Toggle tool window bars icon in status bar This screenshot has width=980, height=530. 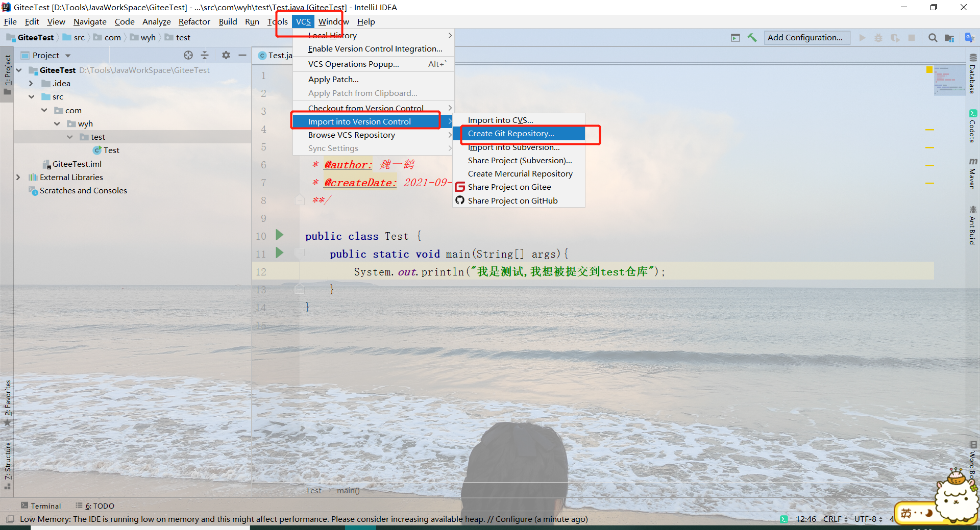pos(10,519)
